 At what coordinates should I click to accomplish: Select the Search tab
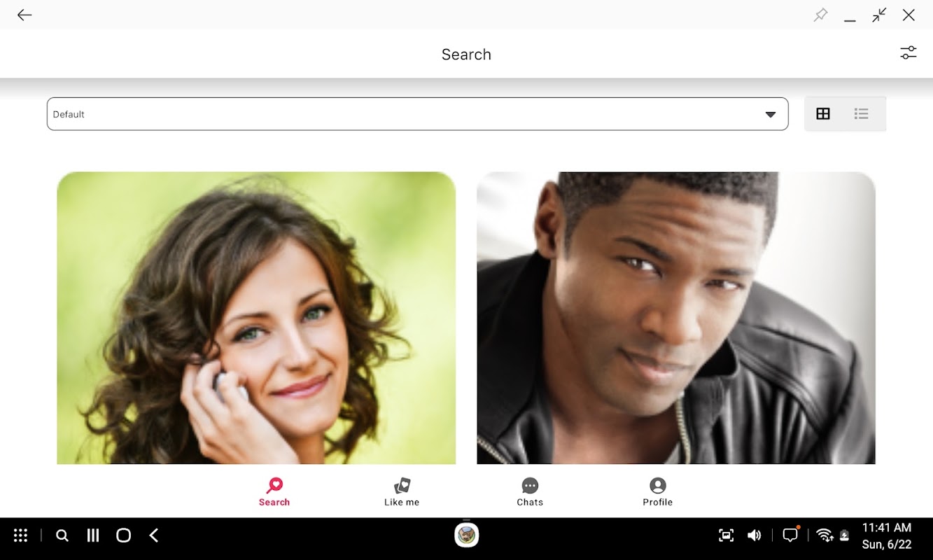(274, 491)
